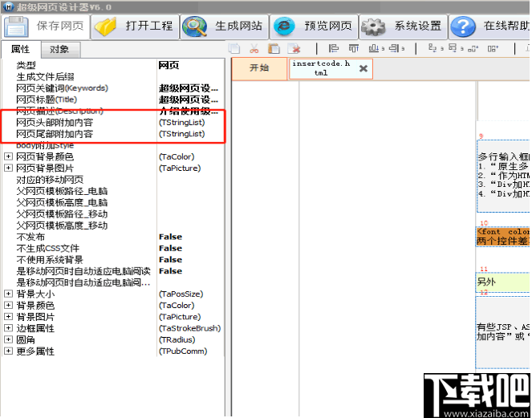The image size is (532, 418).
Task: Select the orange font color block numbered 10
Action: (503, 237)
